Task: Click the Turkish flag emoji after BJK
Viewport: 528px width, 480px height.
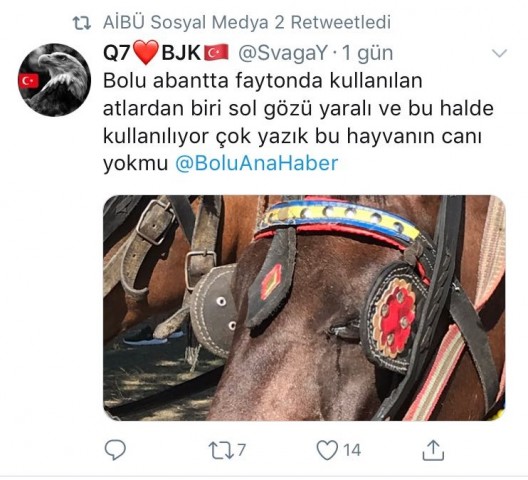Action: 217,53
